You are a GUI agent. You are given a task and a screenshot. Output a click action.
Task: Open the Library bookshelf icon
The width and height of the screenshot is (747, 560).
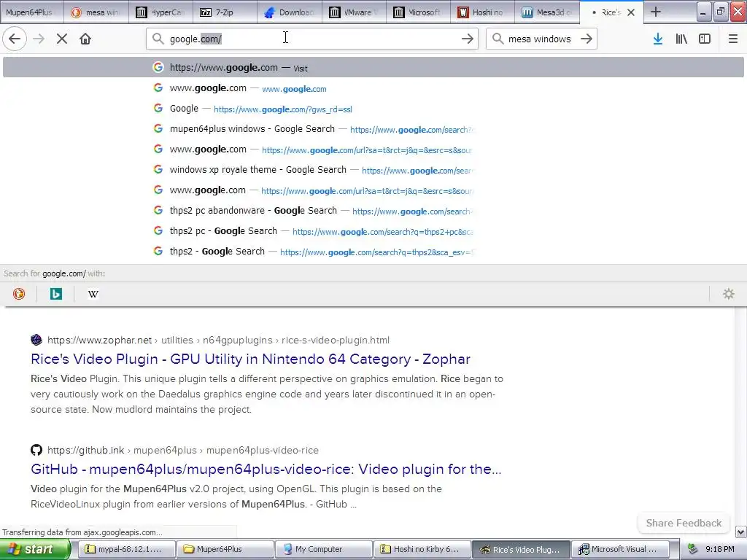pyautogui.click(x=681, y=39)
